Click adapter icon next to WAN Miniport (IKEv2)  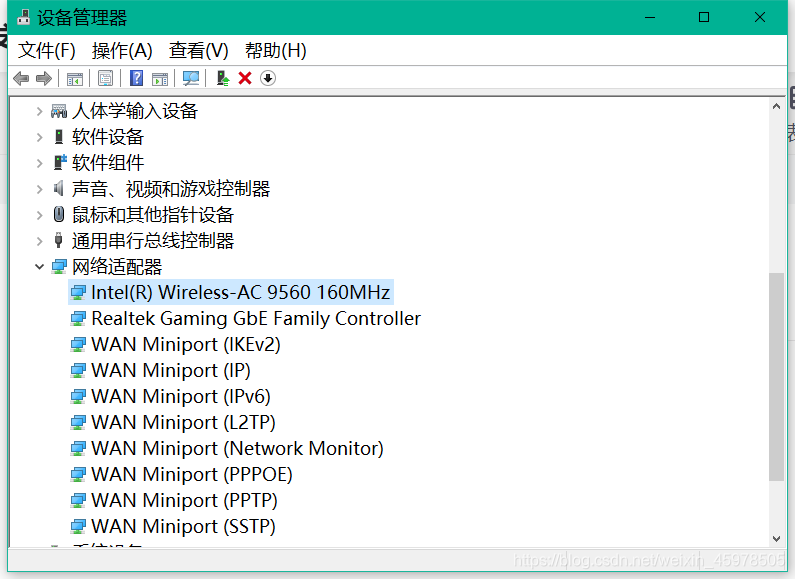[x=78, y=345]
